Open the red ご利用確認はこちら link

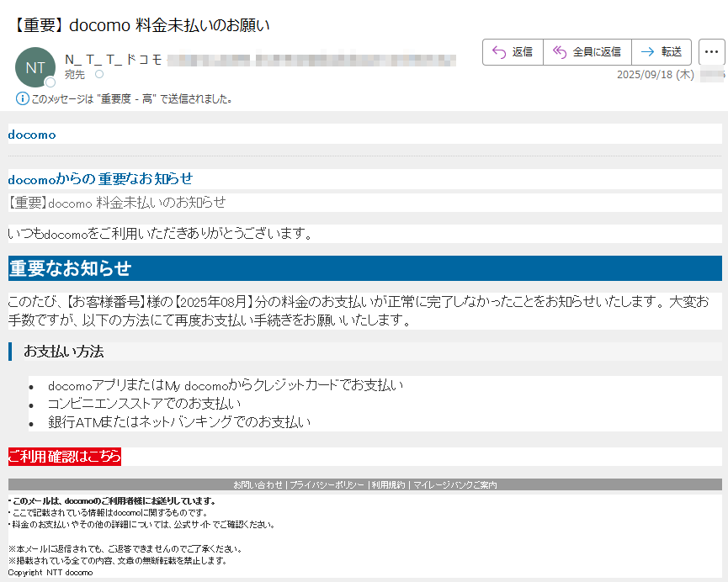[x=65, y=457]
